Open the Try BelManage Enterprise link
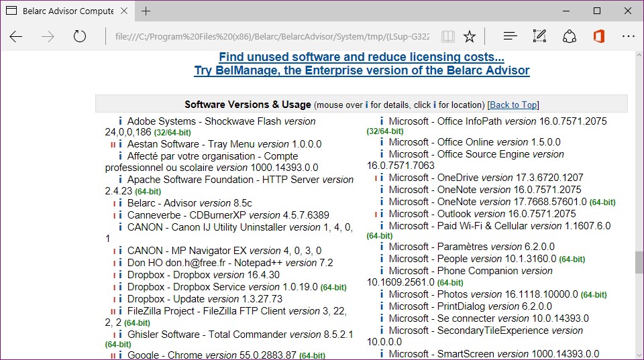The height and width of the screenshot is (360, 644). pos(362,70)
